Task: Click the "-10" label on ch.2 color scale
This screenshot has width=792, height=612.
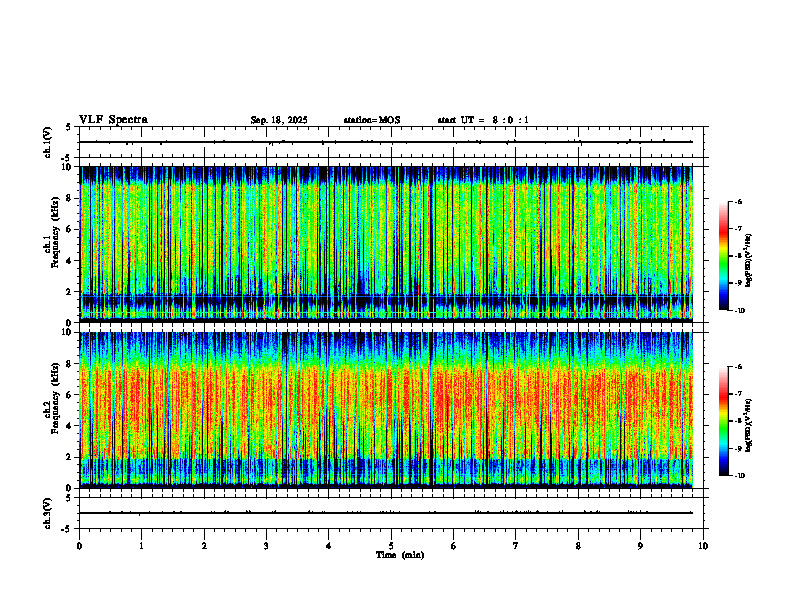Action: coord(738,476)
